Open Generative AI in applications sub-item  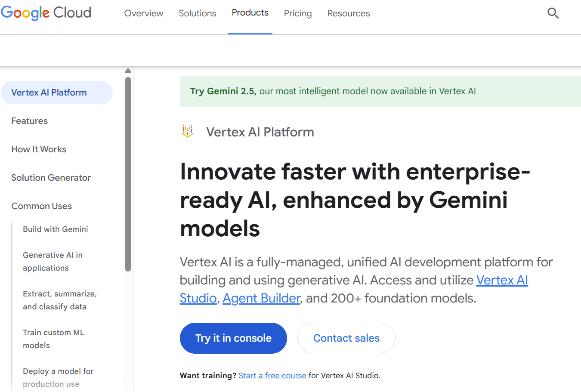point(53,262)
